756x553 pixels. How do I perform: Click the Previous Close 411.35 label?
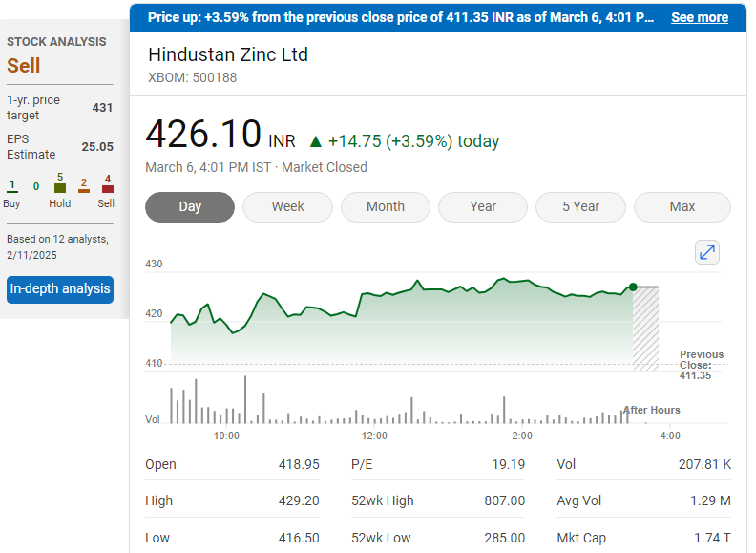[x=702, y=365]
